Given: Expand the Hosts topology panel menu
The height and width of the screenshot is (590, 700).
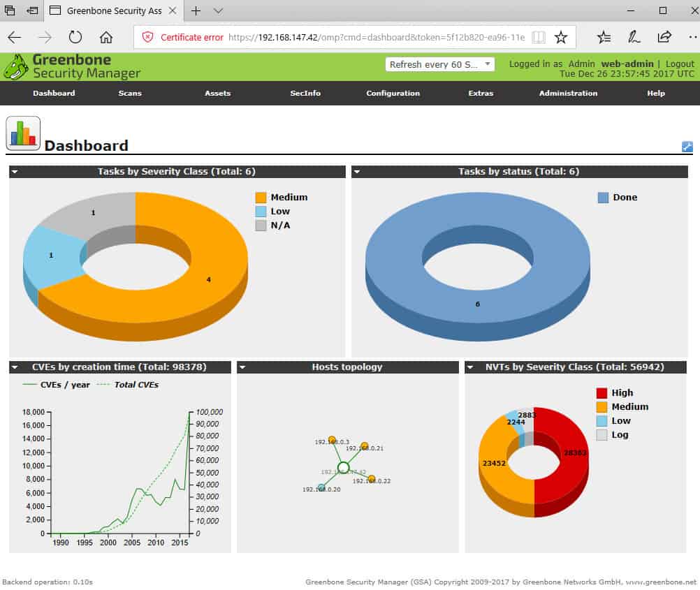Looking at the screenshot, I should click(242, 367).
